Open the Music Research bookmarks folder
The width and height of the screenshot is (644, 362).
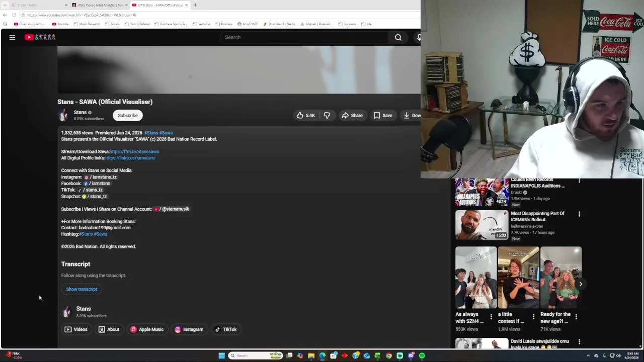[x=87, y=24]
